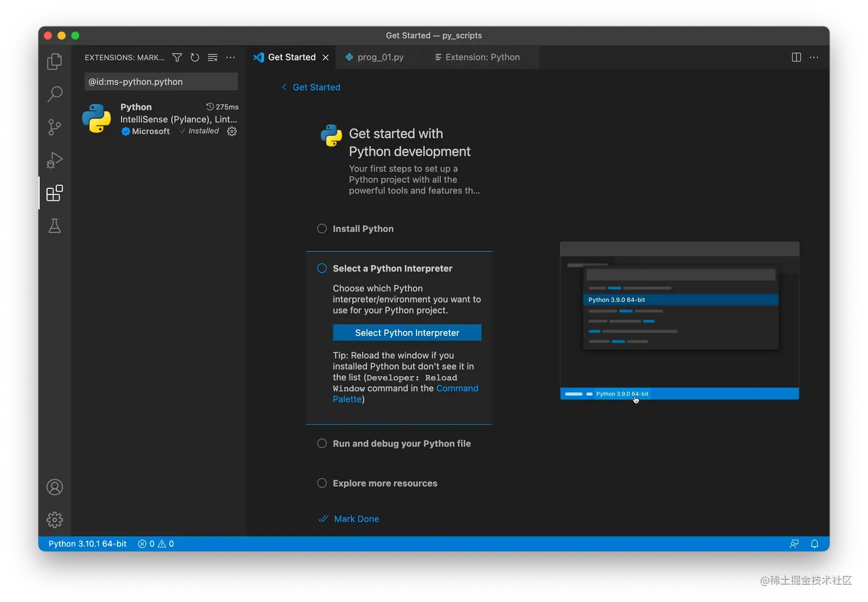Image resolution: width=868 pixels, height=602 pixels.
Task: Collapse the Select a Python Interpreter heading
Action: pos(393,269)
